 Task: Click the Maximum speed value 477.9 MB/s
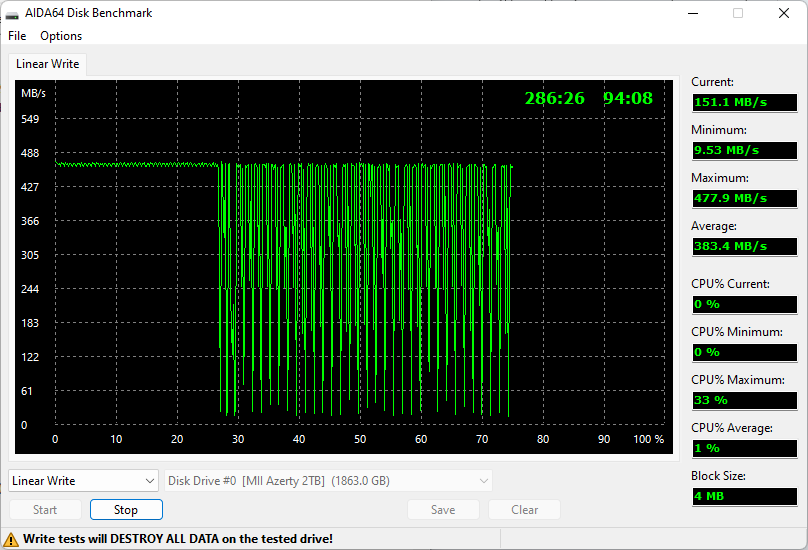pyautogui.click(x=745, y=198)
